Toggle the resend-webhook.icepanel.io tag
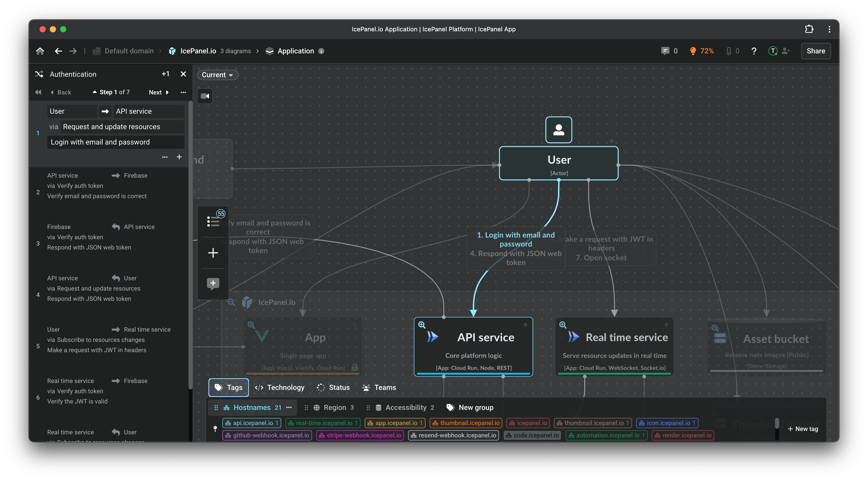The width and height of the screenshot is (868, 480). [x=454, y=435]
